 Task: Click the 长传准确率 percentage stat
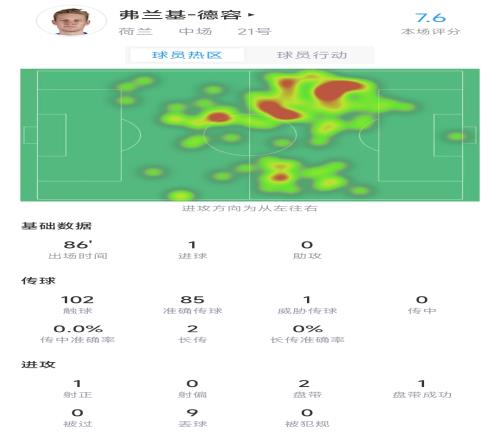pyautogui.click(x=307, y=334)
